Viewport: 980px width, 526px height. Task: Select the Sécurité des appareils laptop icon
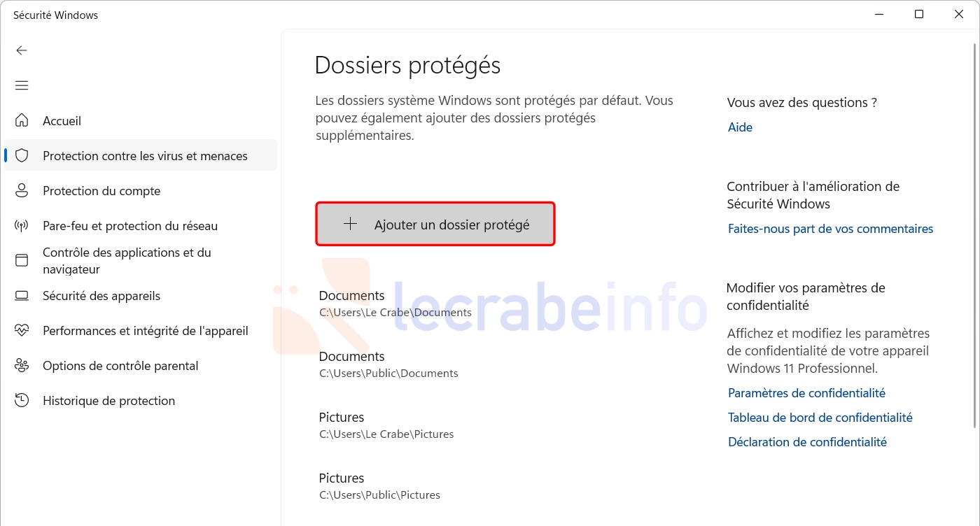tap(22, 295)
